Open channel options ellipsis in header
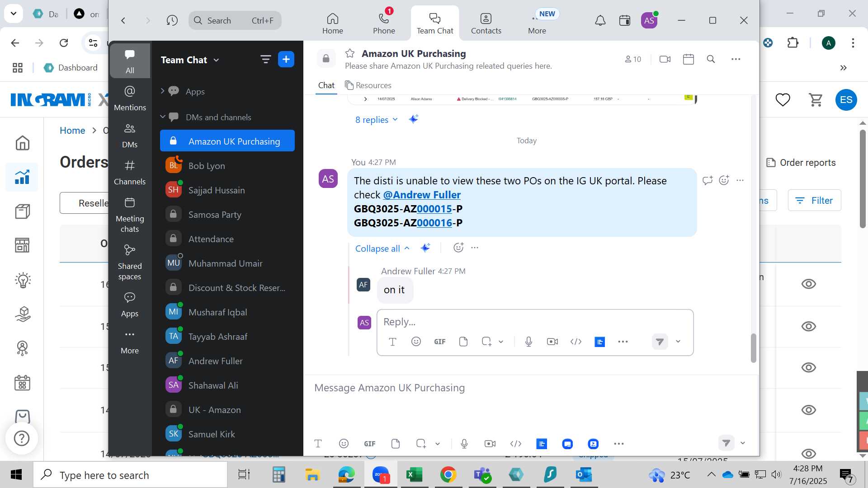This screenshot has width=868, height=488. pyautogui.click(x=736, y=59)
